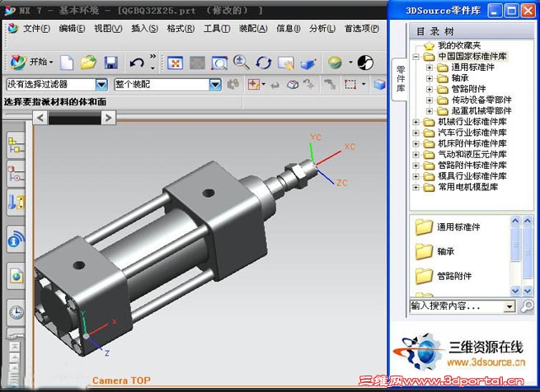
Task: Open the 整个装配 scope dropdown
Action: [215, 84]
